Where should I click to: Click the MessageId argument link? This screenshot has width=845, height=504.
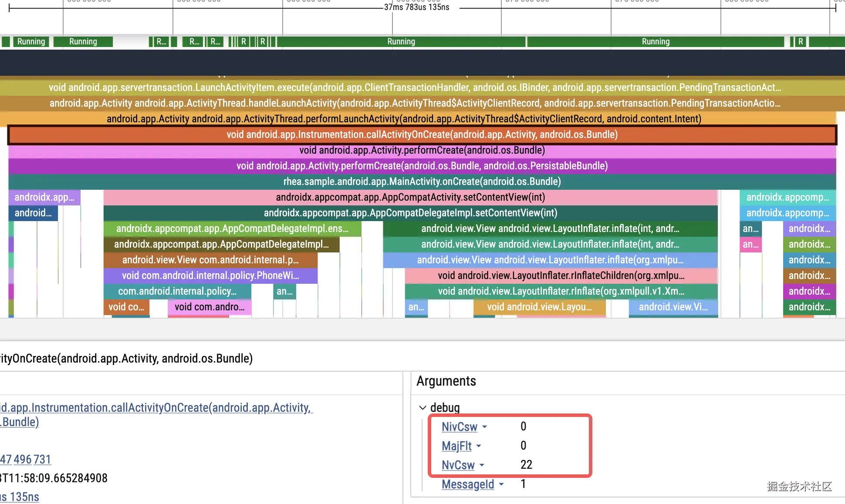pos(467,484)
